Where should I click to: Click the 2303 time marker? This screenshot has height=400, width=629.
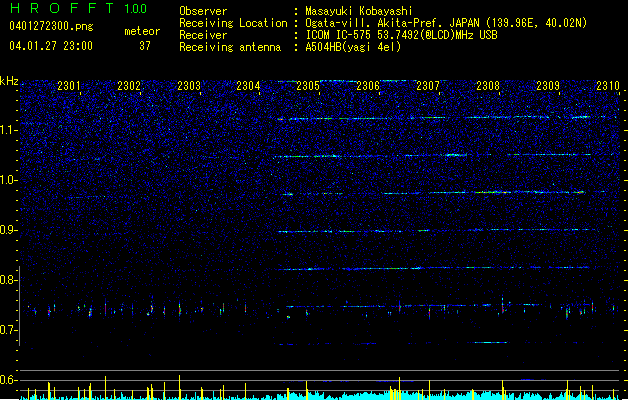[x=189, y=86]
